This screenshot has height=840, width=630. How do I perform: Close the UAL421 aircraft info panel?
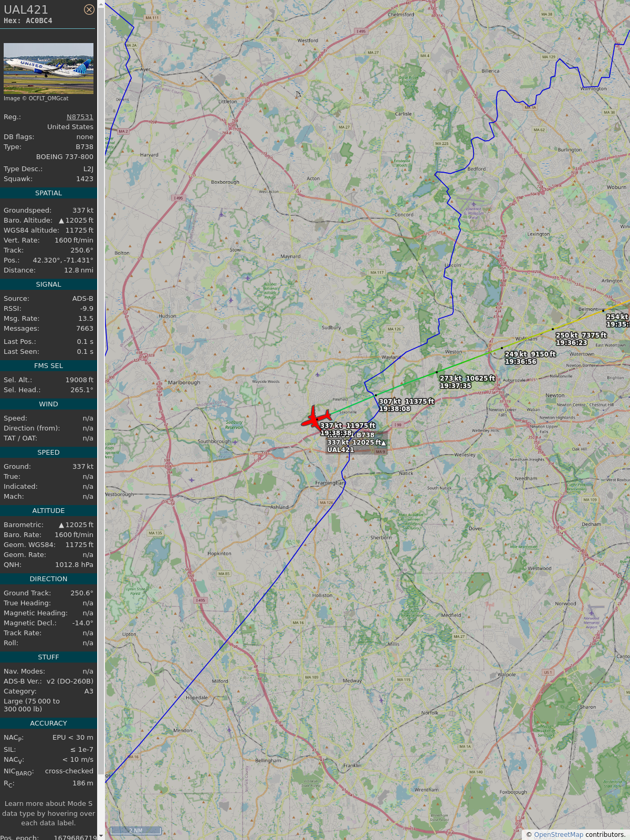pos(89,9)
